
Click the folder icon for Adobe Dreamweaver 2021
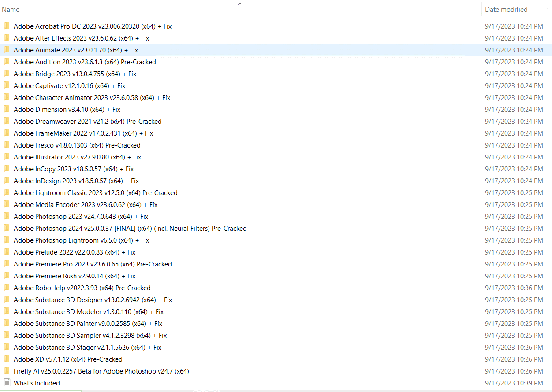click(7, 121)
